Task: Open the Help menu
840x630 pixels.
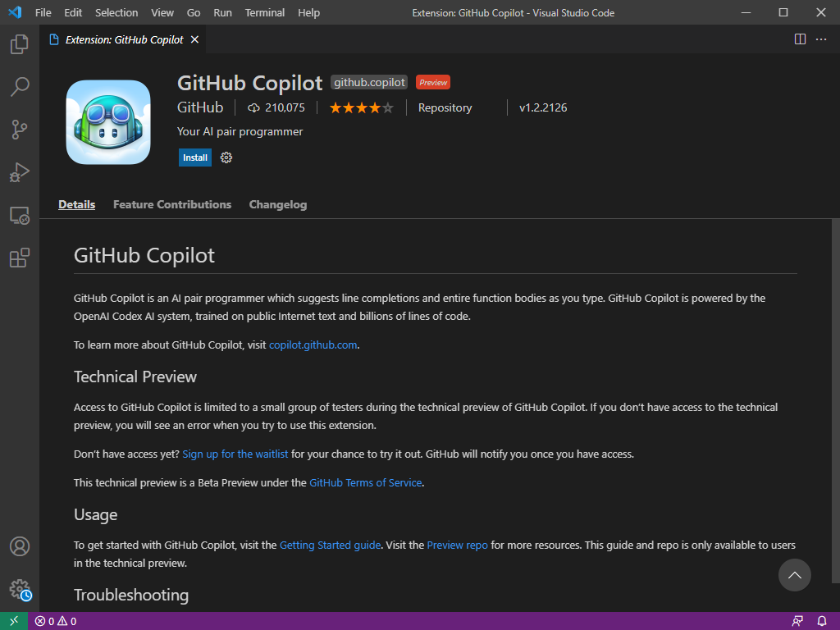Action: click(308, 12)
